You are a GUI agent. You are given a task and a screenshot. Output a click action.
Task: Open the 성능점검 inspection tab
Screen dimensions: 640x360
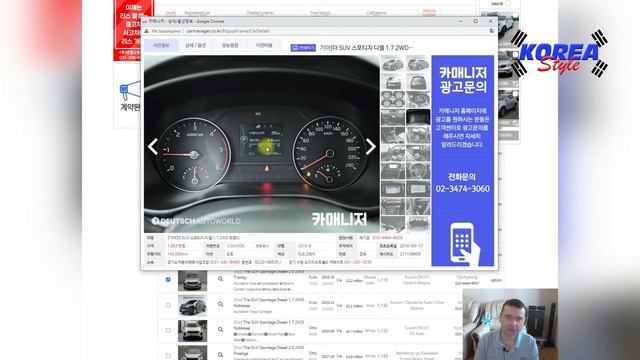[230, 45]
